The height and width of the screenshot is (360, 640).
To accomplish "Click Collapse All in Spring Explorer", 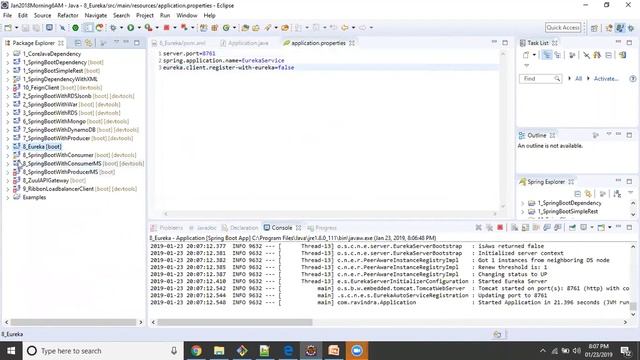I will 577,193.
